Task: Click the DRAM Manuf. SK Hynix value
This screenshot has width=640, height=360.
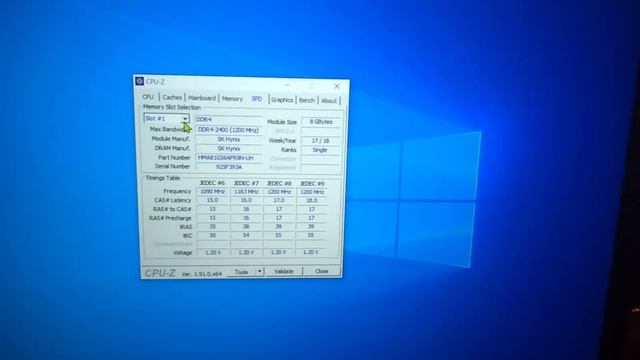Action: pos(229,149)
